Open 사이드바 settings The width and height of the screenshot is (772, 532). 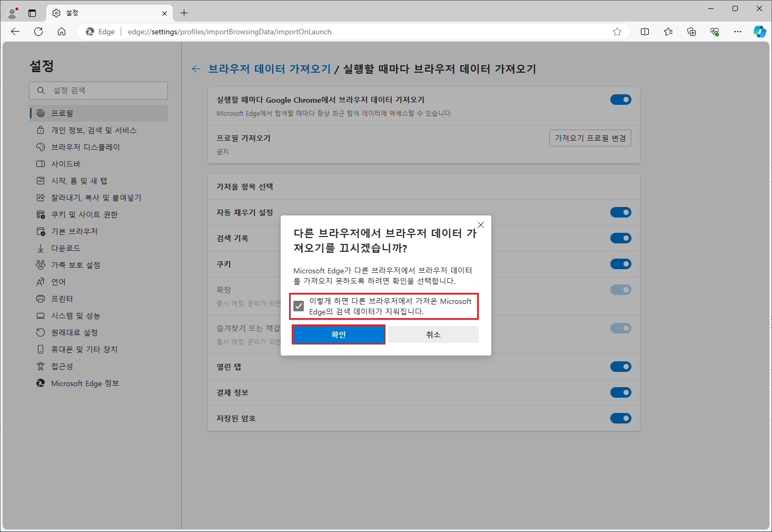tap(99, 164)
